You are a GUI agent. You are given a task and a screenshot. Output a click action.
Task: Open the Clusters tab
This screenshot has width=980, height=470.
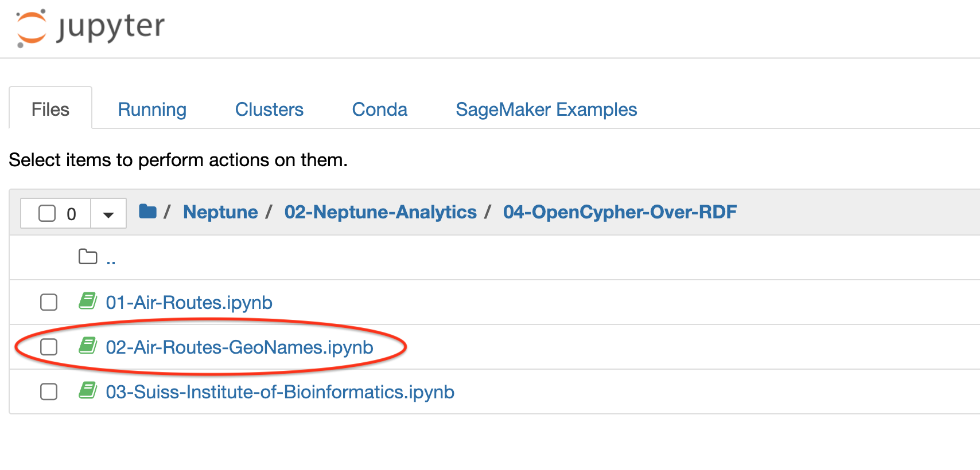(x=269, y=109)
